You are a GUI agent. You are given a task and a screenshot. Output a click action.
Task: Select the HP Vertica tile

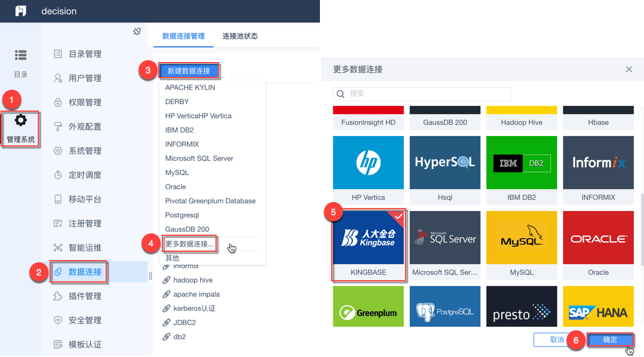tap(368, 170)
